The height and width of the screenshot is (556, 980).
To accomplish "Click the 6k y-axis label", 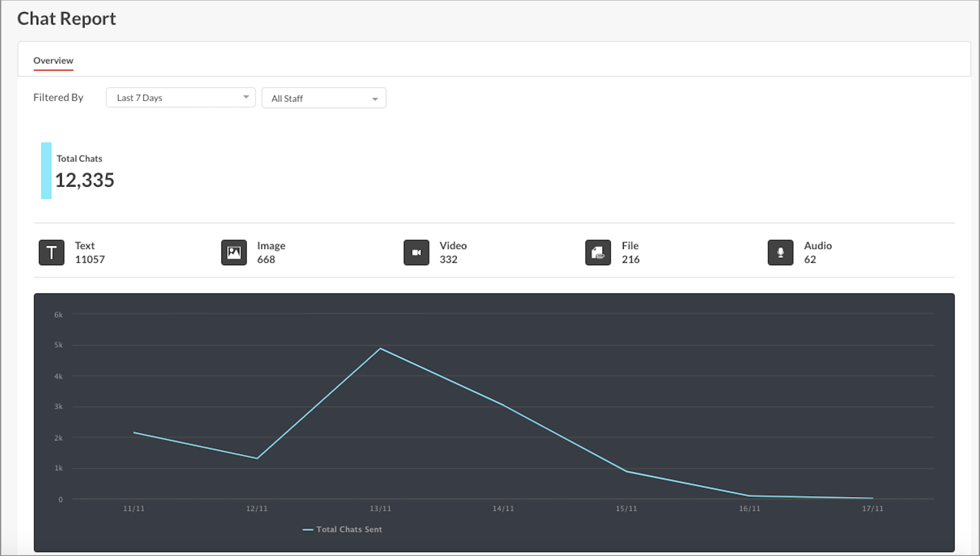I will pyautogui.click(x=59, y=315).
